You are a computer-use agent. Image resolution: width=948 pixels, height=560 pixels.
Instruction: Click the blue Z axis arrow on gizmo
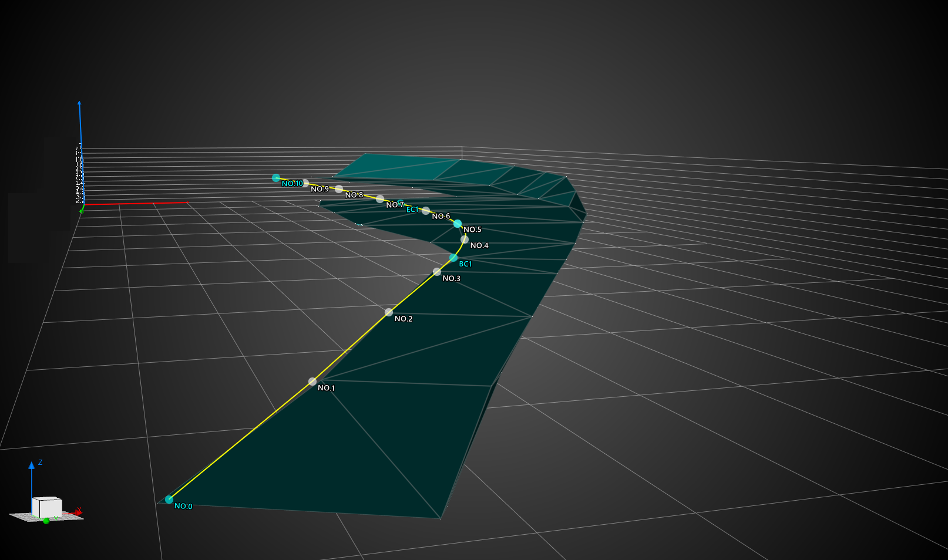pyautogui.click(x=32, y=467)
